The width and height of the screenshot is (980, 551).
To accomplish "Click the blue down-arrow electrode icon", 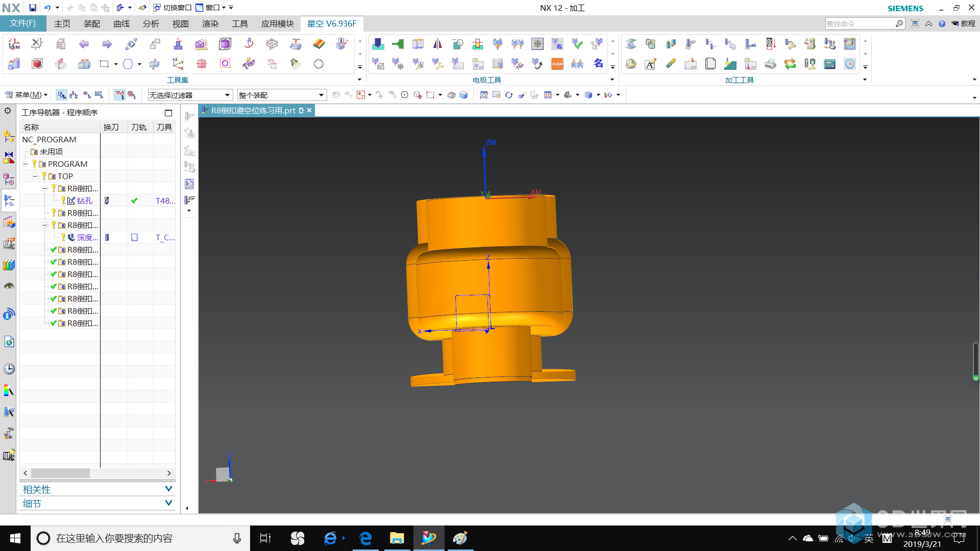I will 378,44.
